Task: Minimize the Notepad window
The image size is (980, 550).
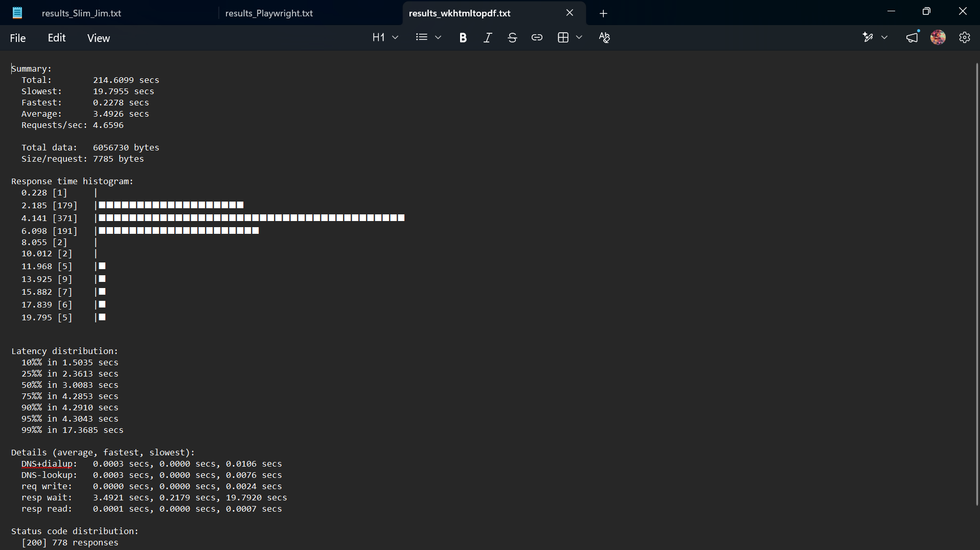Action: [892, 11]
